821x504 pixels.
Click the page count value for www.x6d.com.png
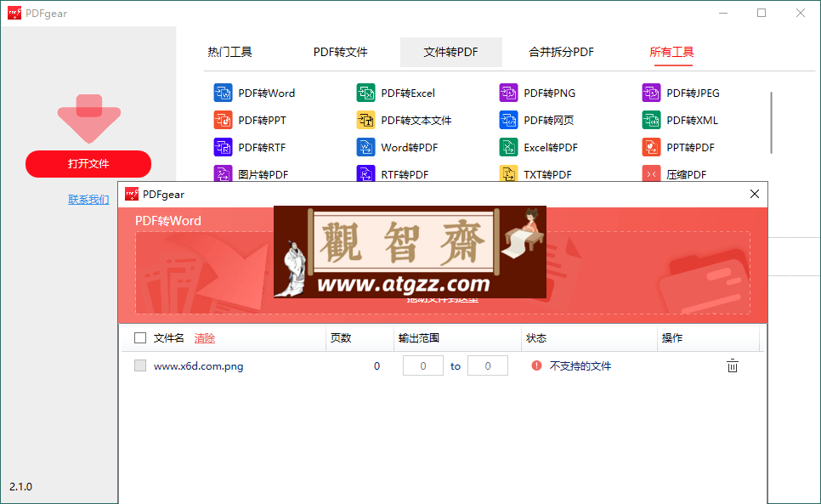click(377, 365)
